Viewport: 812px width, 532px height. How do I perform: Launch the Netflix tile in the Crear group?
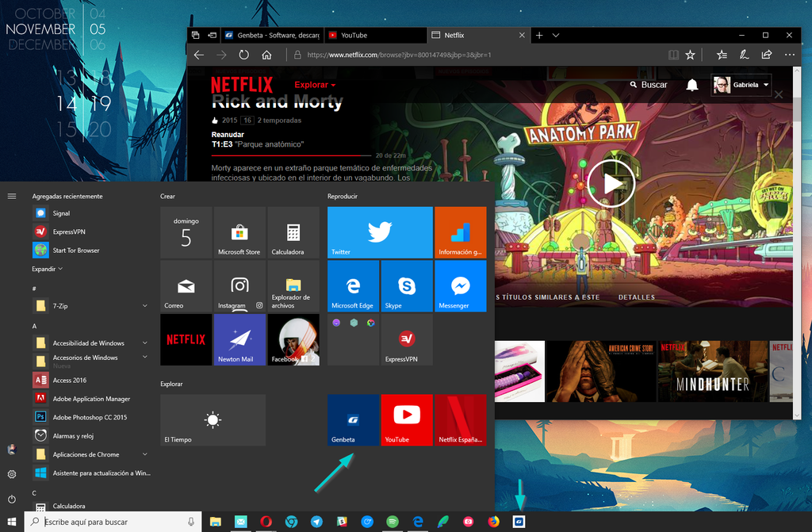coord(186,339)
